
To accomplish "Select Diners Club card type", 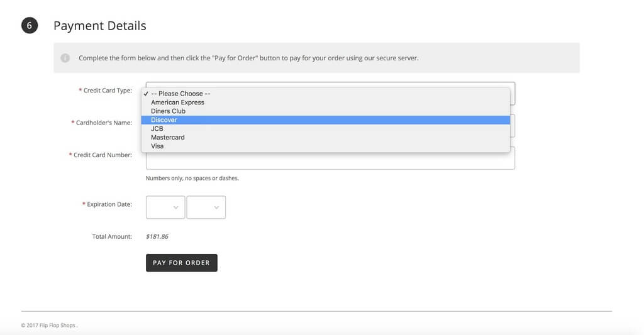I will pyautogui.click(x=168, y=111).
